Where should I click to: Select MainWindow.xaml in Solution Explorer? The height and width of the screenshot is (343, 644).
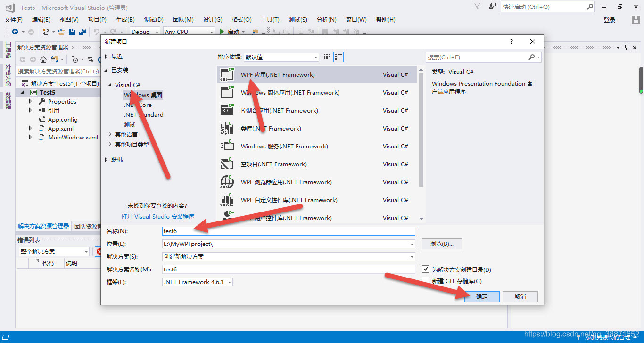click(x=73, y=138)
